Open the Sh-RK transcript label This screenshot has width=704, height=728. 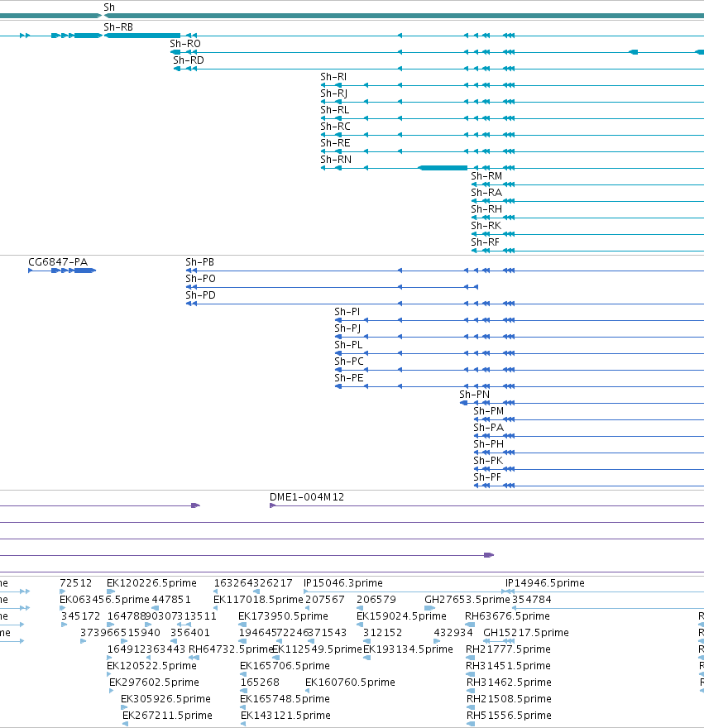pos(486,226)
